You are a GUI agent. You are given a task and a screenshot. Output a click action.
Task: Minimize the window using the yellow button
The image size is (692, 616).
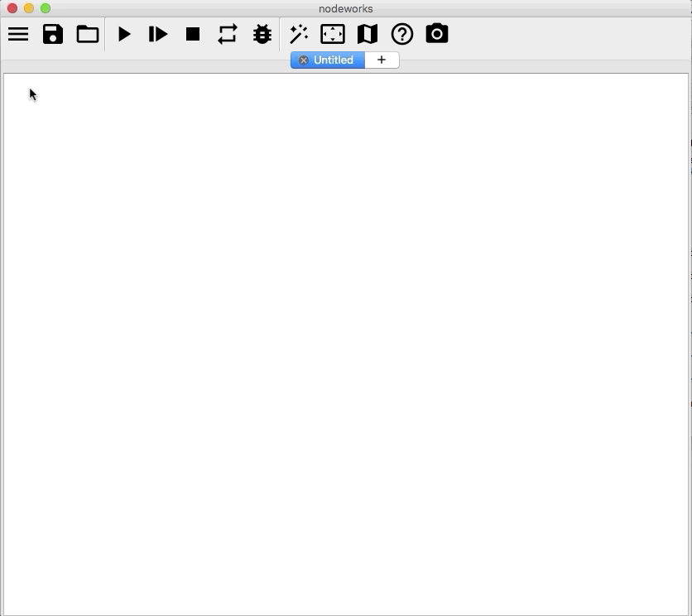tap(29, 8)
